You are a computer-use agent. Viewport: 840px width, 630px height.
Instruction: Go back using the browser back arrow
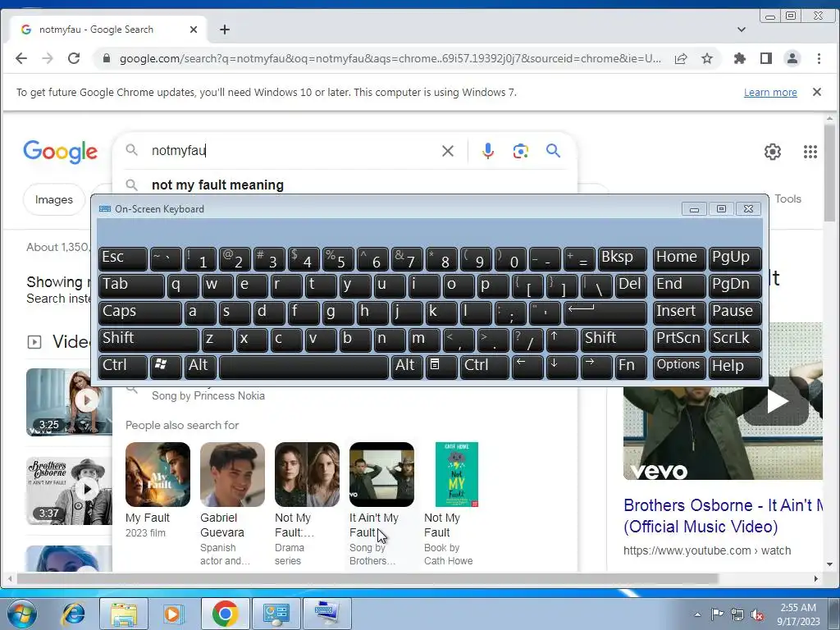coord(21,58)
